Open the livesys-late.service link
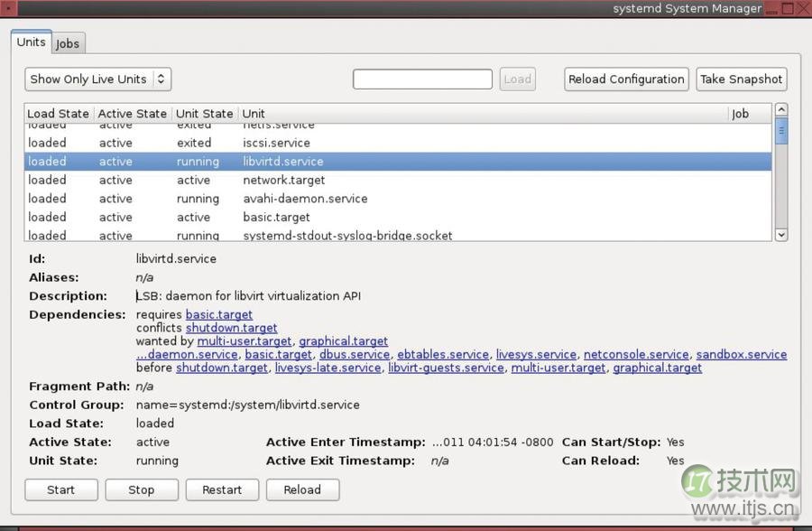 (328, 368)
